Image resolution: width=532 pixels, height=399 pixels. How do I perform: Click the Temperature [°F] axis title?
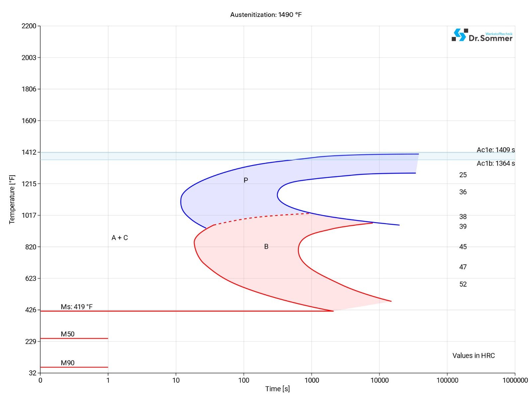coord(12,199)
